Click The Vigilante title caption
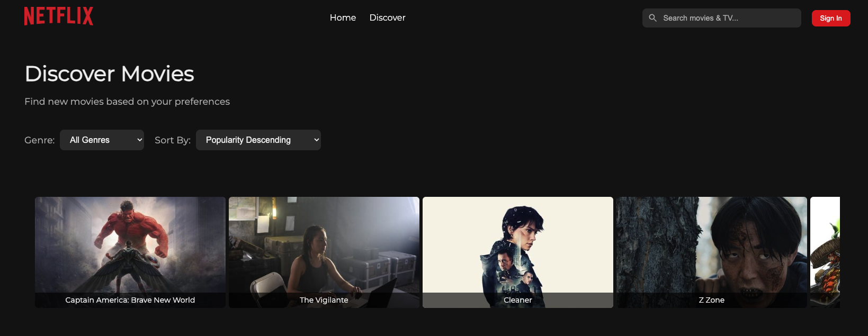868x336 pixels. pyautogui.click(x=324, y=300)
